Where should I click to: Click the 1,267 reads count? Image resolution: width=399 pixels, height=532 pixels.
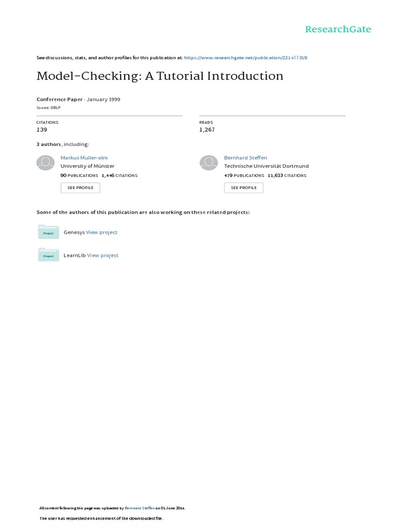[207, 130]
